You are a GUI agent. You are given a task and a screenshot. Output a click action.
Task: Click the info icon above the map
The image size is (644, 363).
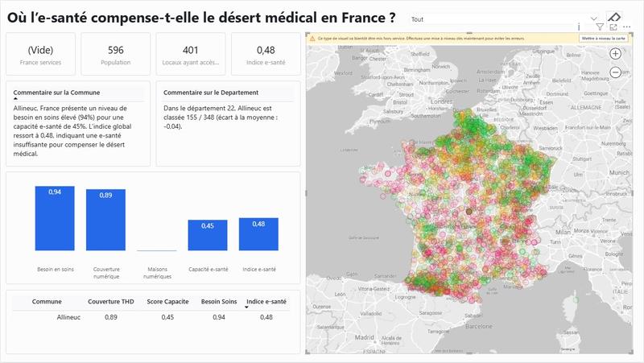(579, 27)
